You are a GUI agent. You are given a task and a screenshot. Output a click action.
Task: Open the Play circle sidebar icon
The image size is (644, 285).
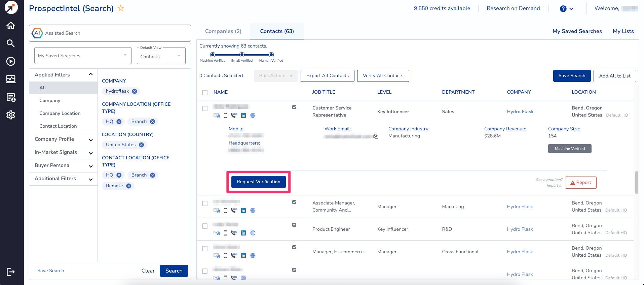point(11,61)
